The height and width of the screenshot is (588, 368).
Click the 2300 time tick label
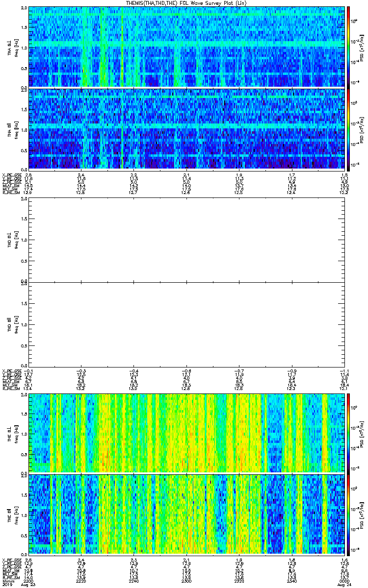pos(186,581)
